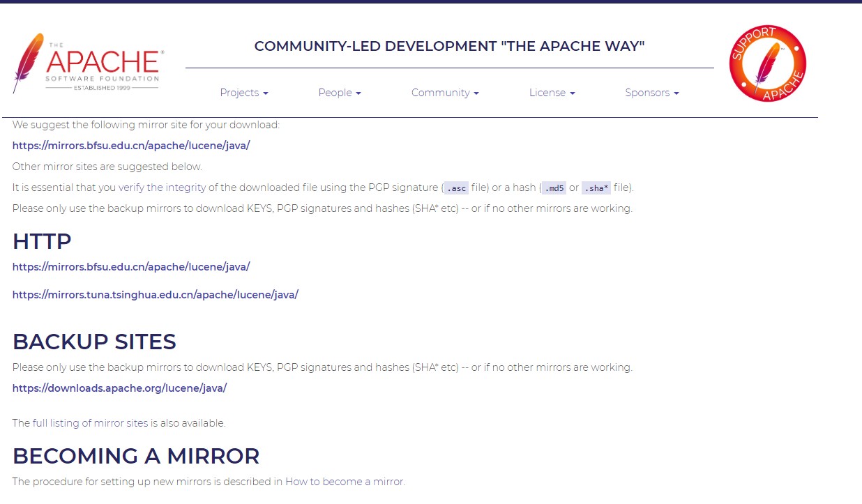Viewport: 862px width, 504px height.
Task: Open the downloads.apache.org backup site link
Action: point(119,388)
